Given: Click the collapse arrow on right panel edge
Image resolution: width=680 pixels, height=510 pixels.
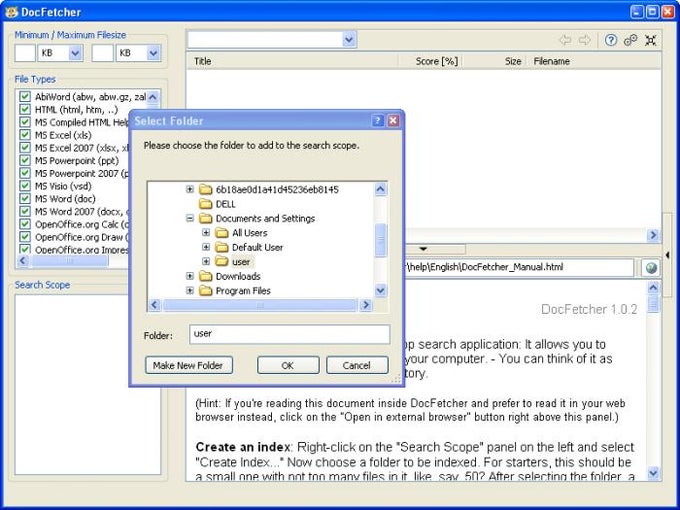Looking at the screenshot, I should (668, 255).
